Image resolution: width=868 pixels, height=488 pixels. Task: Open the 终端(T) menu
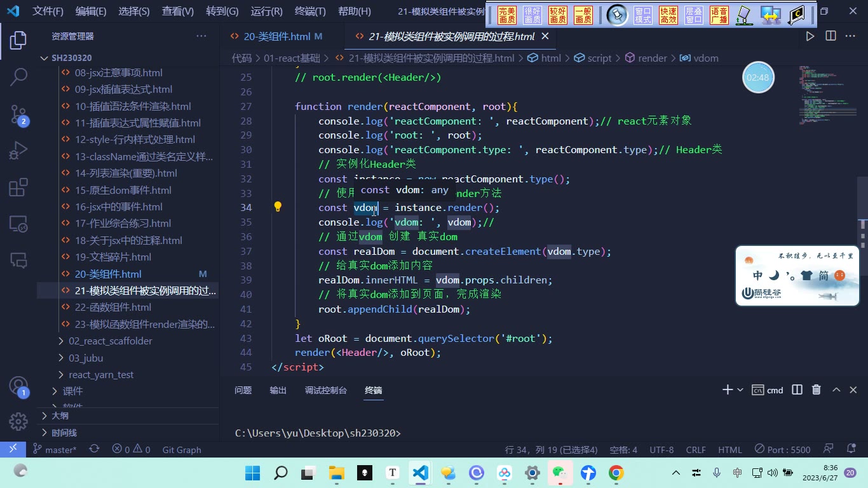pyautogui.click(x=311, y=11)
